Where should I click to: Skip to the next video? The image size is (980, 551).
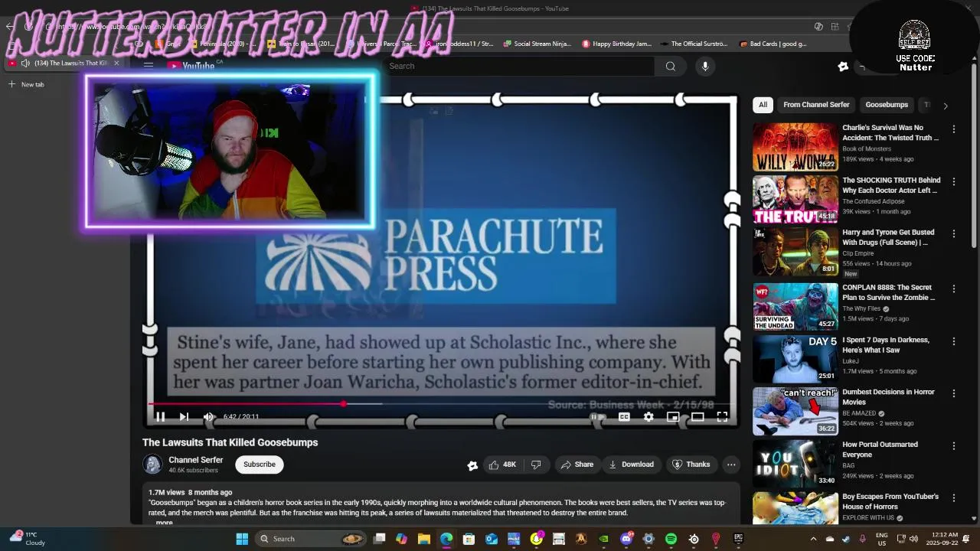tap(184, 416)
